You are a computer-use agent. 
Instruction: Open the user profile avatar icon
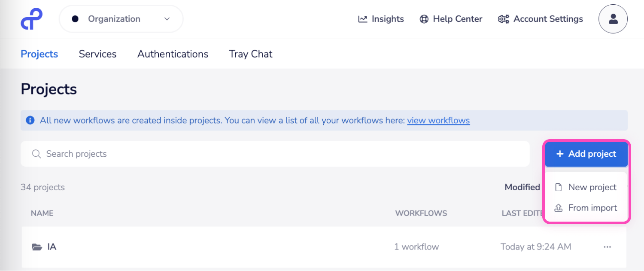(x=613, y=19)
